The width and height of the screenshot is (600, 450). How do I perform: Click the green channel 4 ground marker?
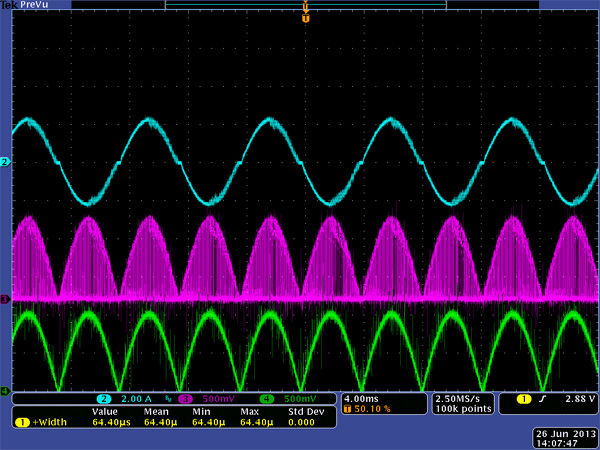pos(5,391)
